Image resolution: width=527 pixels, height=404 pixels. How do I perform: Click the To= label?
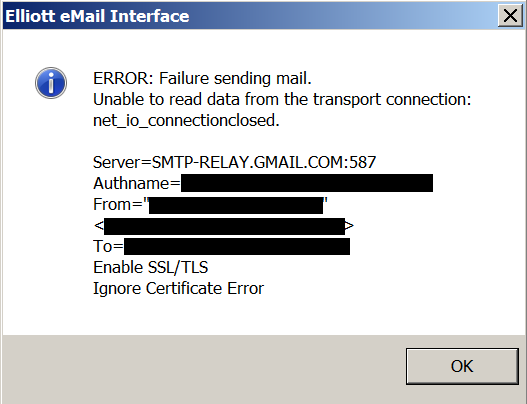coord(108,246)
